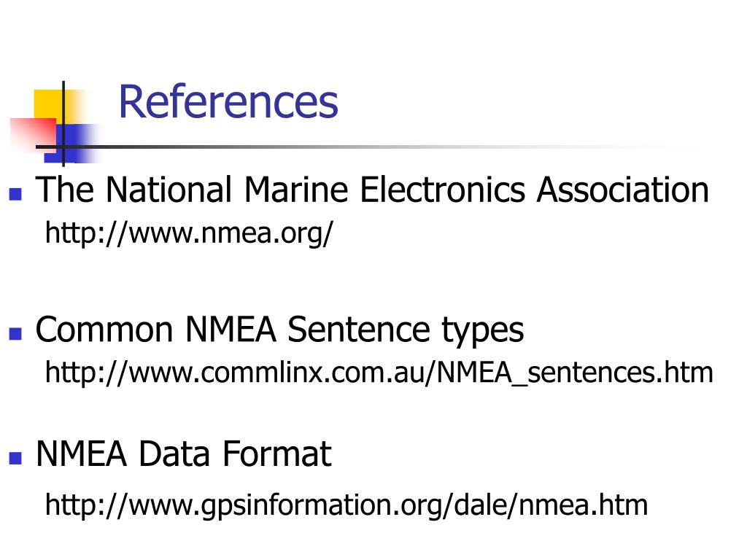747x560 pixels.
Task: Open the gpsinformation.org dale/nmea.htm link
Action: (x=346, y=505)
